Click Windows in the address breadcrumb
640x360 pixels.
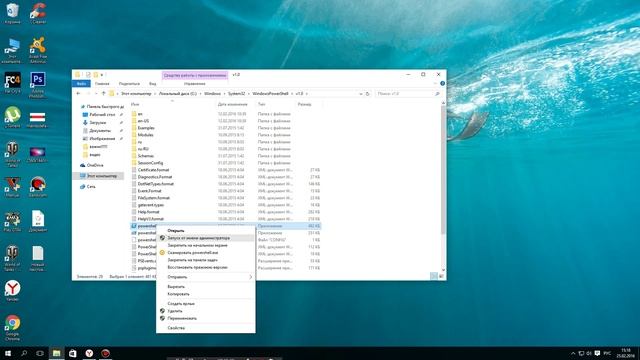(212, 94)
